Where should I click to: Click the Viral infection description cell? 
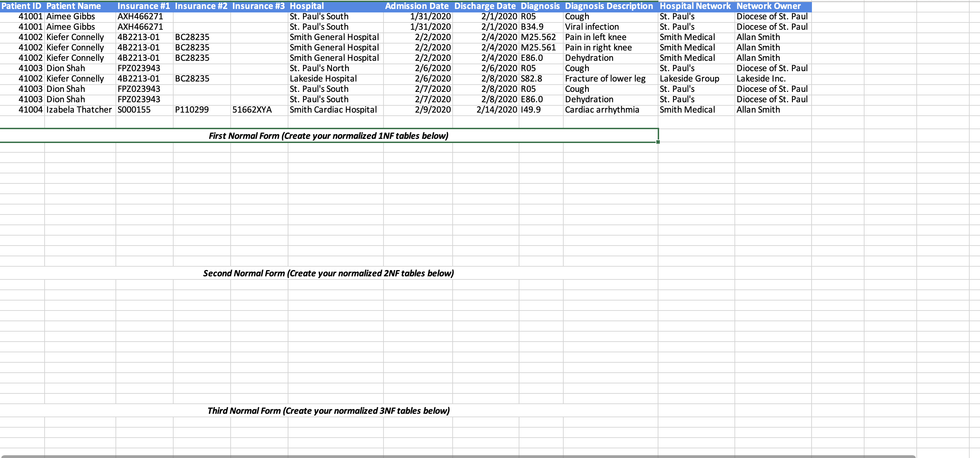click(592, 27)
